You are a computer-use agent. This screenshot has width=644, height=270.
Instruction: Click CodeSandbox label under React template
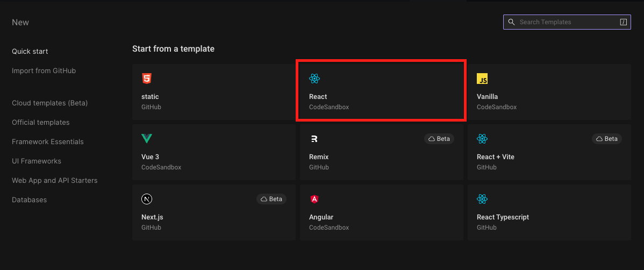(x=329, y=107)
